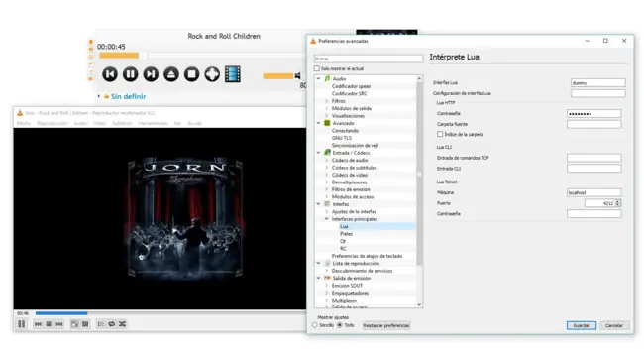Pause playback in the main VLC window
Screen dimensions: 644x363
coord(22,324)
